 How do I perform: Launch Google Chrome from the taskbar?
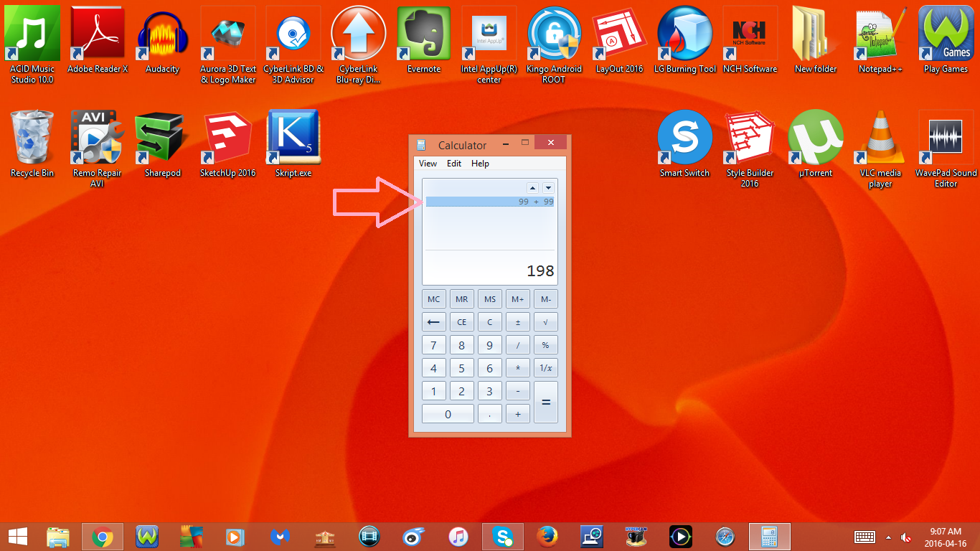coord(102,536)
